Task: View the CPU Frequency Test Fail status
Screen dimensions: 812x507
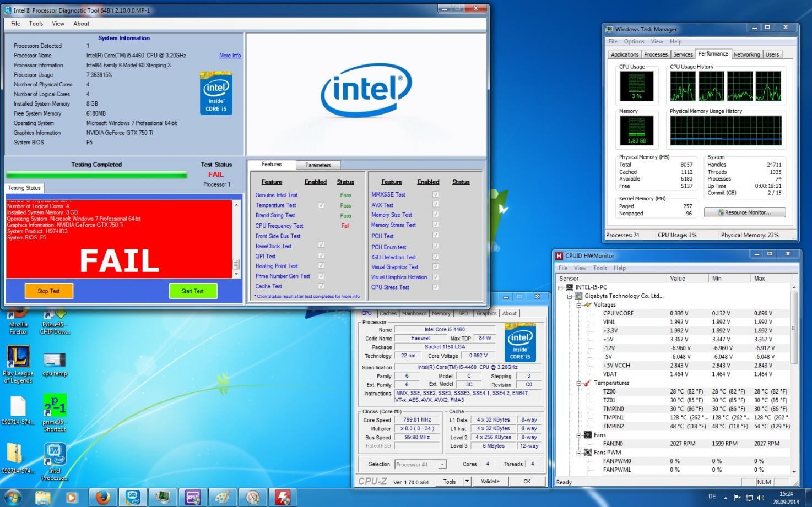Action: point(345,226)
